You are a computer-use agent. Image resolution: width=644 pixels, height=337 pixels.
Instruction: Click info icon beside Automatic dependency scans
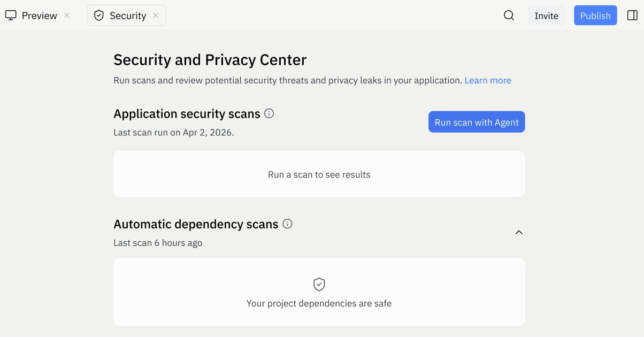tap(288, 224)
